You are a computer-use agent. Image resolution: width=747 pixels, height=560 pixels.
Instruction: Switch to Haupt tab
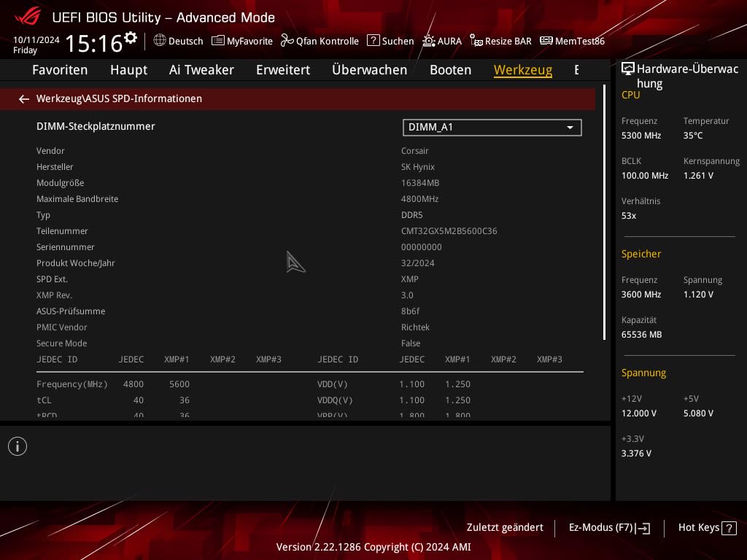(x=128, y=69)
